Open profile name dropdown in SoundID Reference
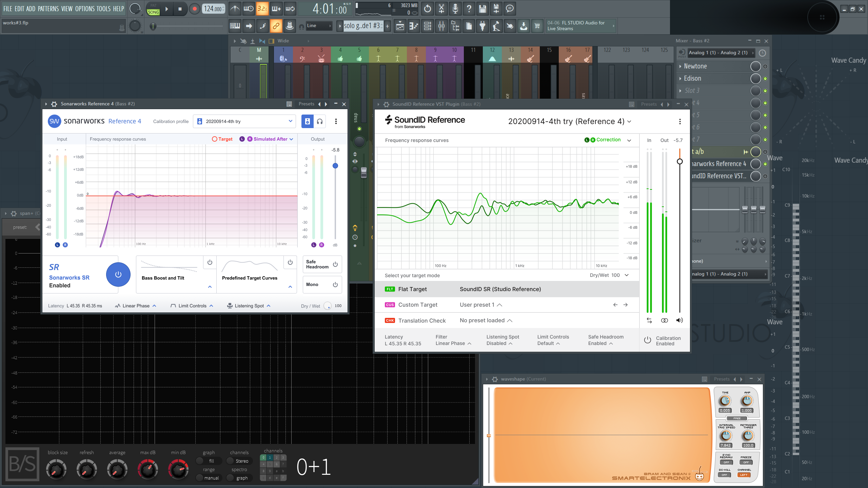This screenshot has width=868, height=488. (x=570, y=121)
